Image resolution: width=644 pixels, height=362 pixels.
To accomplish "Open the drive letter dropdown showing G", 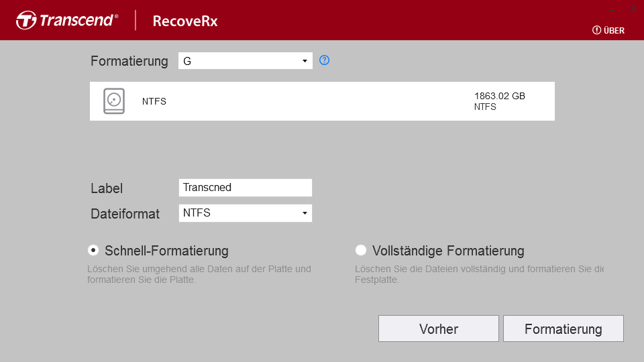I will [x=246, y=61].
